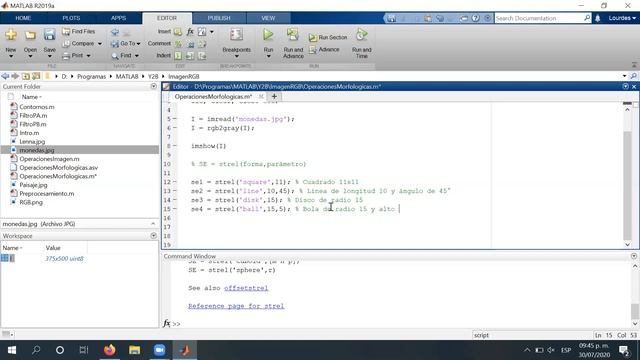The width and height of the screenshot is (640, 360).
Task: Switch to the APPS tab
Action: click(x=118, y=18)
